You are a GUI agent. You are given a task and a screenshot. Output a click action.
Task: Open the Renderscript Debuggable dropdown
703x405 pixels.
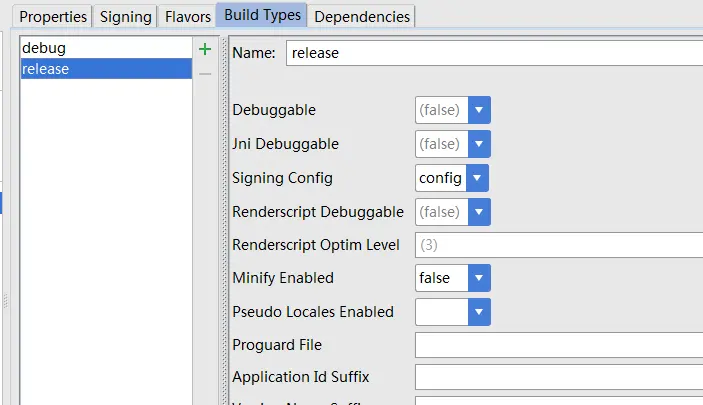[479, 212]
